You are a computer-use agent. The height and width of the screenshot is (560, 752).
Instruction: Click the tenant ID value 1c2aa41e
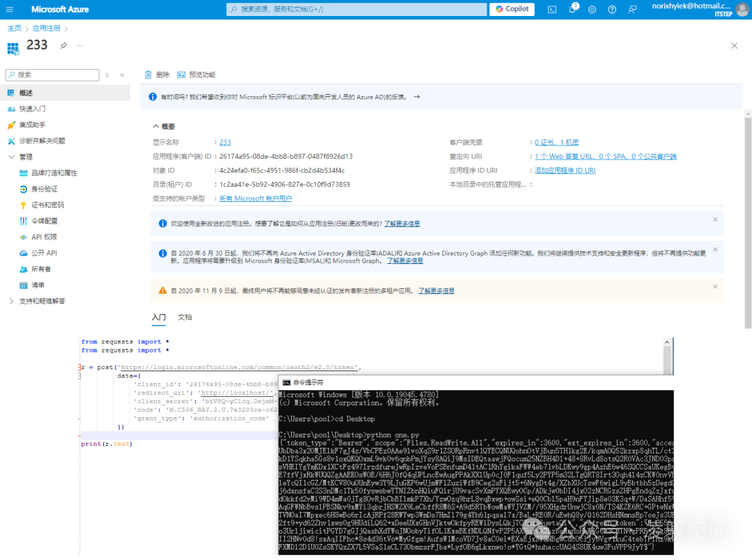[x=284, y=185]
